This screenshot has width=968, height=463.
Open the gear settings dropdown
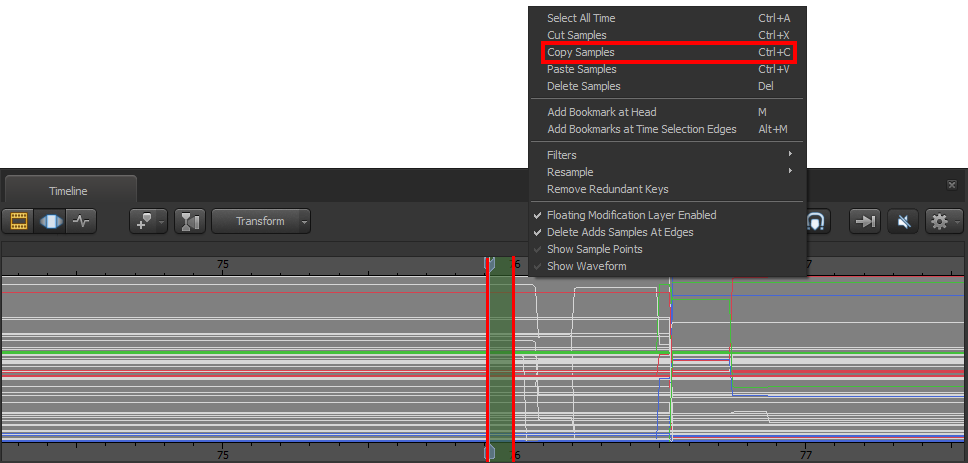point(943,222)
